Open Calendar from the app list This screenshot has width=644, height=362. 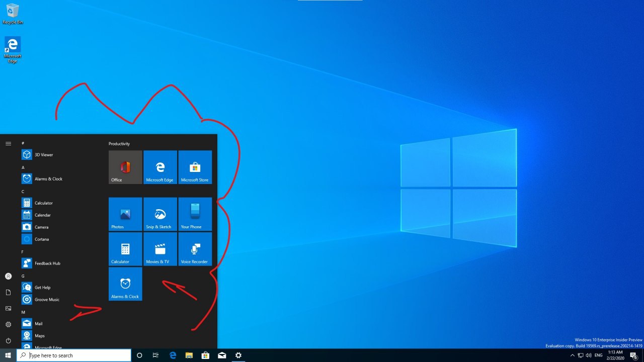60,215
